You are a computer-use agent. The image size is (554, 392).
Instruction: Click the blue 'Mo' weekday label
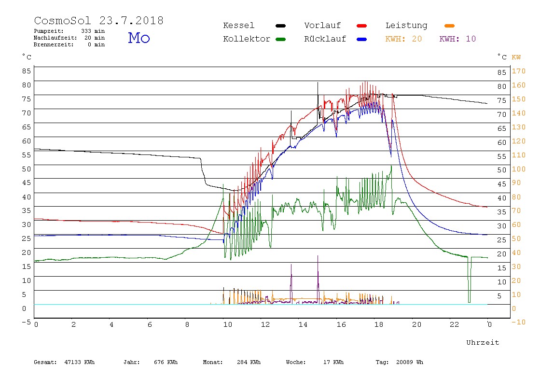point(139,38)
